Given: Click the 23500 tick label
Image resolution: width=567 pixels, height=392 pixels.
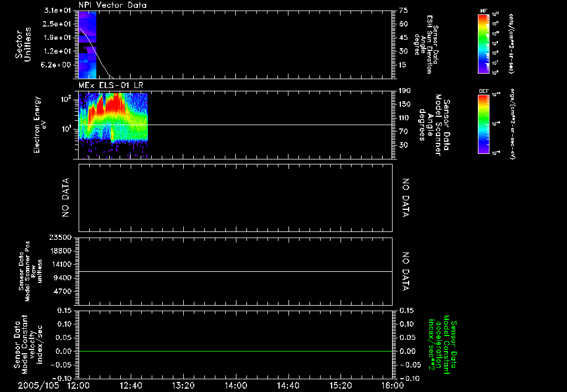Looking at the screenshot, I should pos(61,237).
